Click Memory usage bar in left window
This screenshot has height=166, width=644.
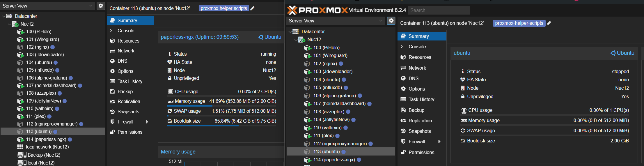pyautogui.click(x=221, y=106)
